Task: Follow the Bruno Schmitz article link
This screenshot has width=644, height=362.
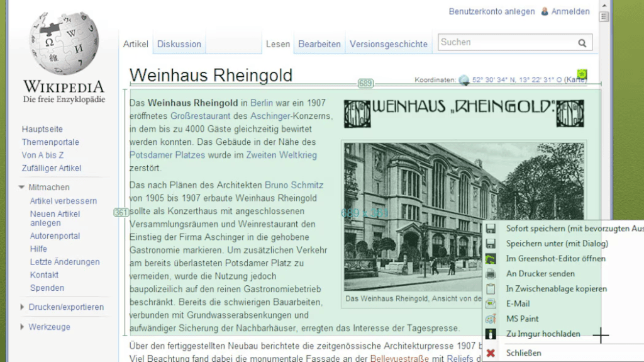Action: (x=294, y=185)
